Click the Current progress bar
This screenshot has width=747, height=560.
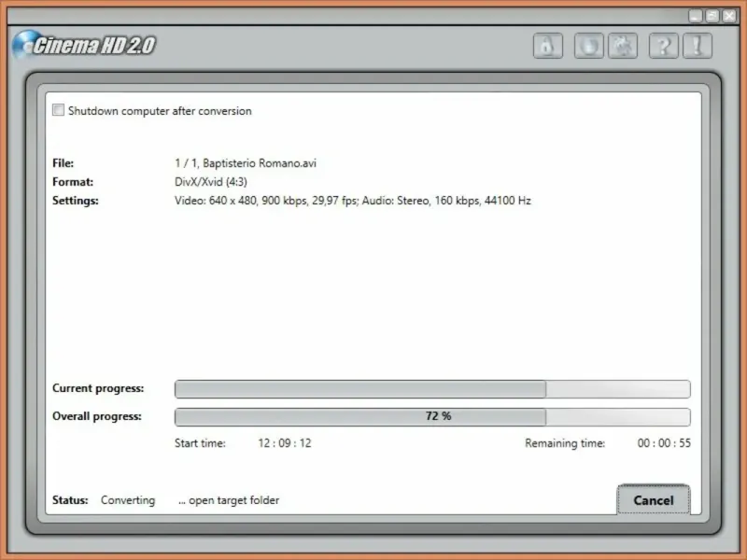coord(432,389)
